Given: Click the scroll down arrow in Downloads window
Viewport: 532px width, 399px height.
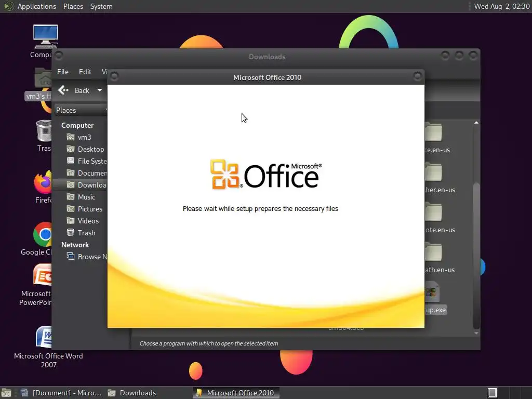Looking at the screenshot, I should point(476,333).
